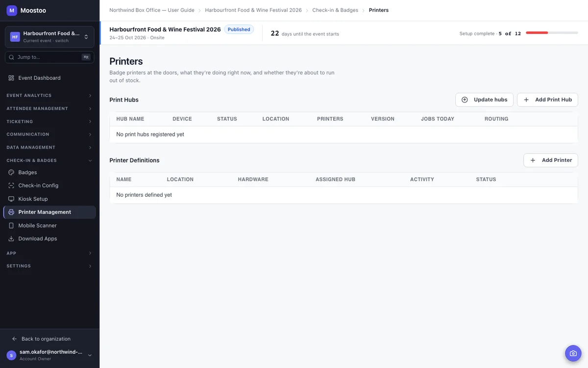Click Check-in & Badges breadcrumb
588x368 pixels.
point(335,10)
